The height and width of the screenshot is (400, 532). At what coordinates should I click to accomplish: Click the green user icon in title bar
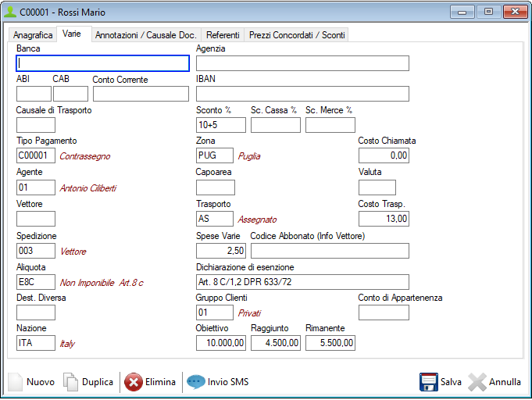click(x=10, y=12)
